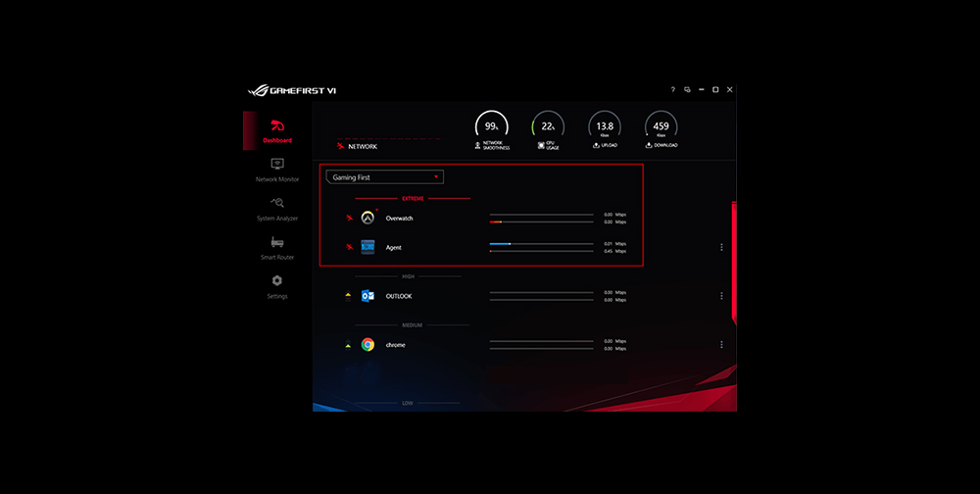Click the Outlook app icon
The image size is (980, 494).
tap(367, 296)
